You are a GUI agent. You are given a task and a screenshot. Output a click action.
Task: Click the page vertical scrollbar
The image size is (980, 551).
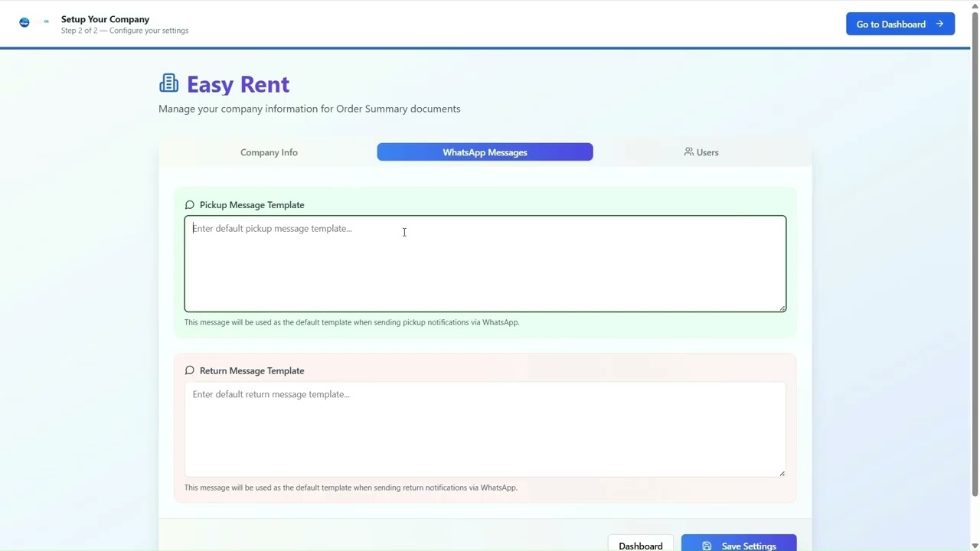pos(975,255)
